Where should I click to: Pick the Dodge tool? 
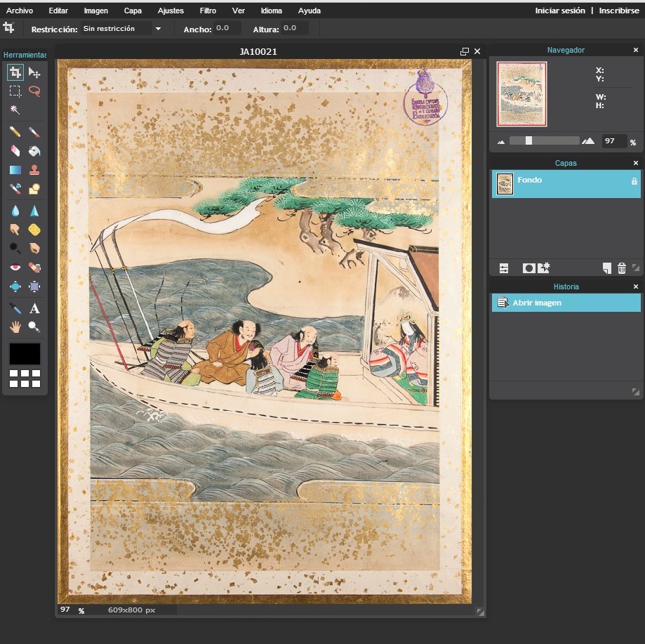(15, 248)
